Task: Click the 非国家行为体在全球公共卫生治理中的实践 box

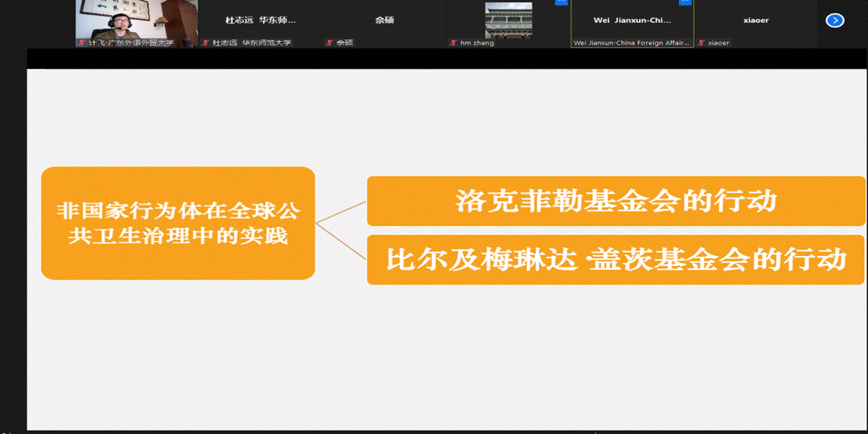Action: [x=178, y=223]
